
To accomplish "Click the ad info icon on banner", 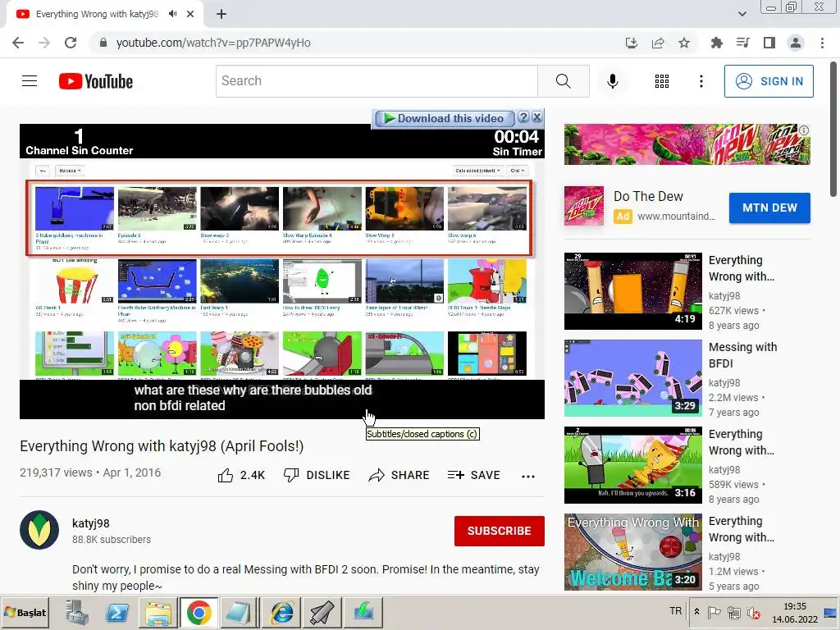I will (x=804, y=130).
